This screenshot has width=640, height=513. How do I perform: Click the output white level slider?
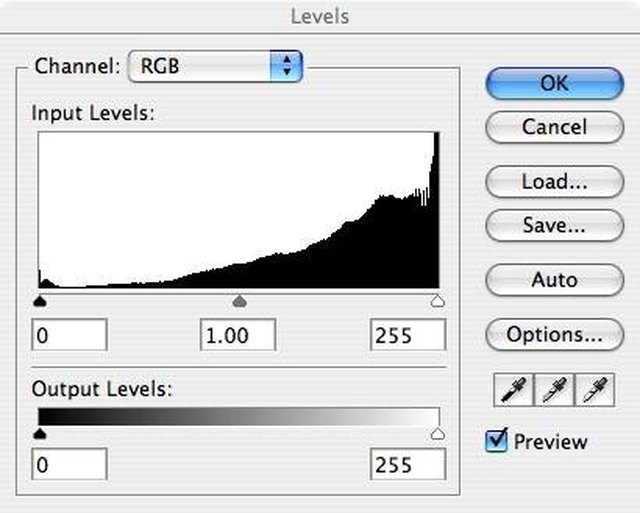point(438,433)
